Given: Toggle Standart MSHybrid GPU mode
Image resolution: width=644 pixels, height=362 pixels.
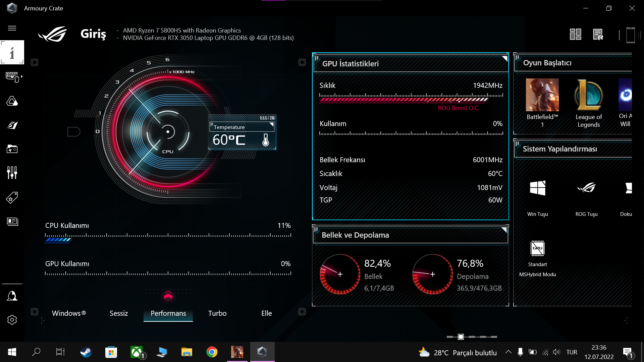Looking at the screenshot, I should (x=537, y=249).
